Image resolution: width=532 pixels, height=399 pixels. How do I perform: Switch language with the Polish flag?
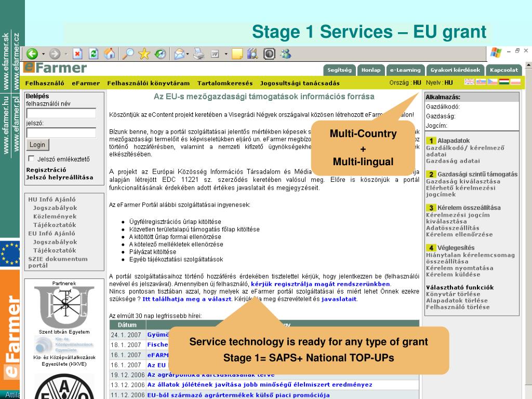tap(516, 82)
